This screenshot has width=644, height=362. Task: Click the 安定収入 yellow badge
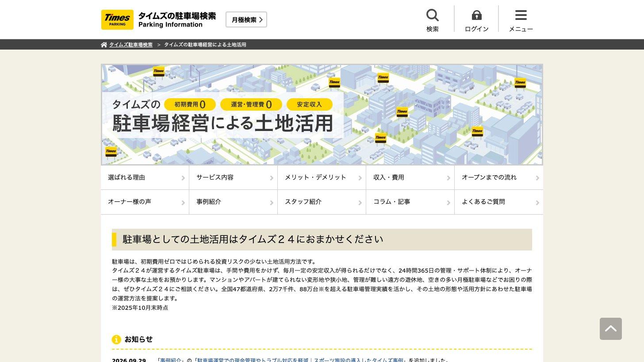pyautogui.click(x=309, y=104)
